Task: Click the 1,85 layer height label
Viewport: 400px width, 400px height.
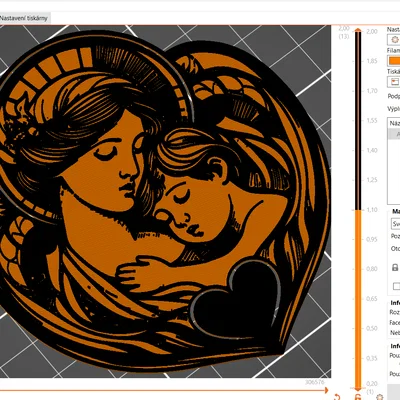Action: [372, 61]
